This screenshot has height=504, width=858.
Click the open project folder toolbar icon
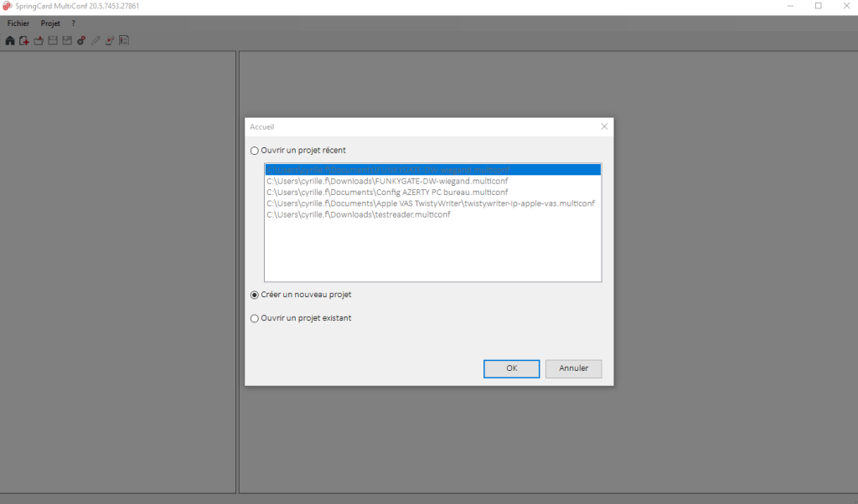(x=39, y=40)
